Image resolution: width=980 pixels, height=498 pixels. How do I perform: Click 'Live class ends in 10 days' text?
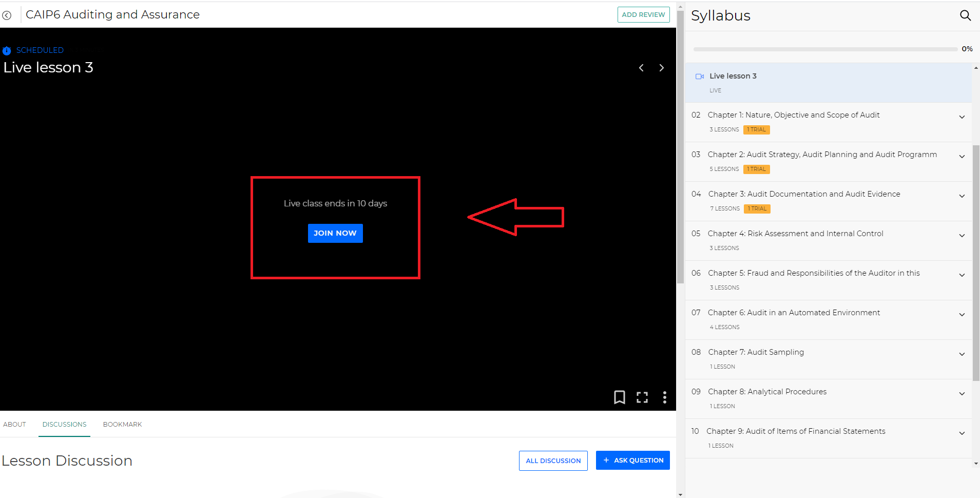(x=335, y=203)
